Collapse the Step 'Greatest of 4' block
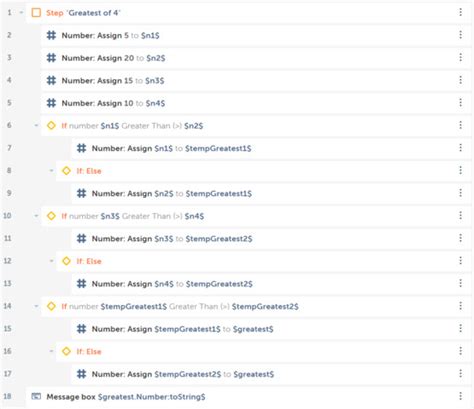 point(21,13)
